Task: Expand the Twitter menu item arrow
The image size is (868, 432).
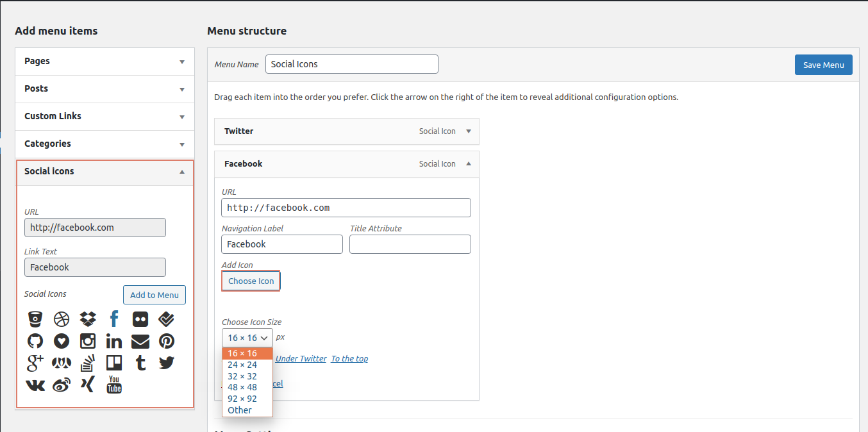Action: coord(469,131)
